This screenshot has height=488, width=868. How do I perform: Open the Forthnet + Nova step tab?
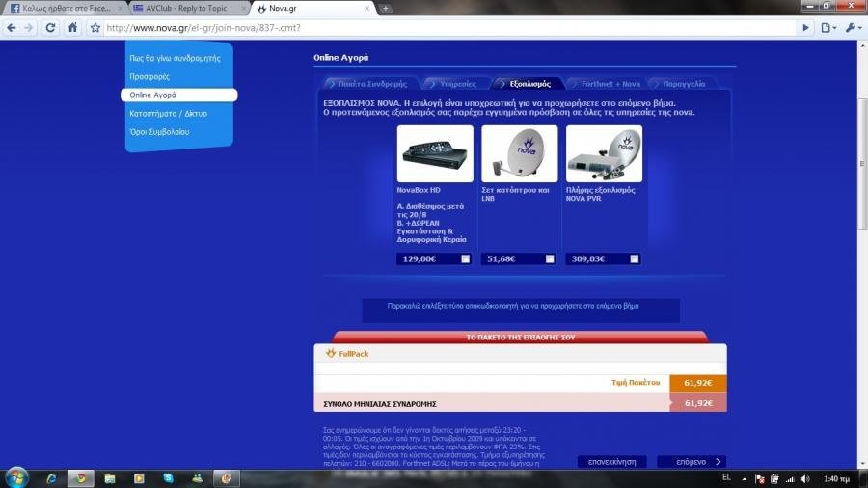610,84
